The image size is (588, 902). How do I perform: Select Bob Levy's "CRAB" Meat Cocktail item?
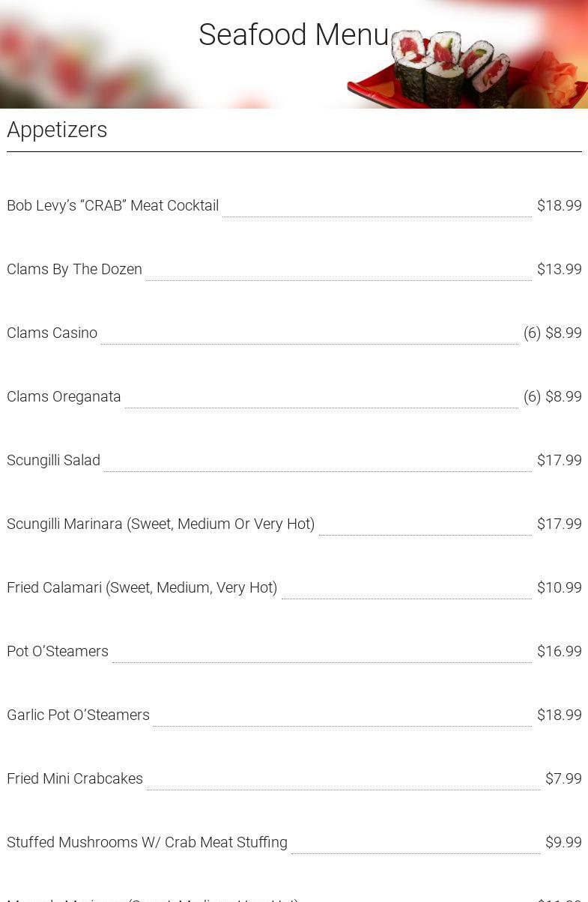coord(112,205)
